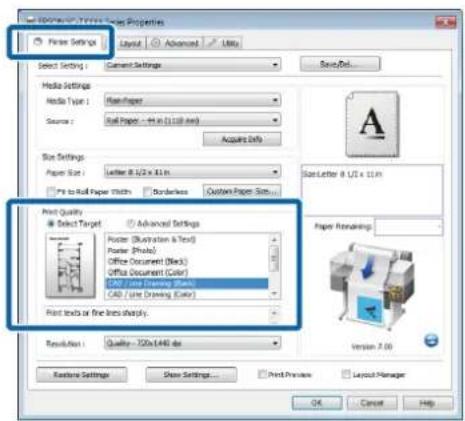Select Office Document (Color) target
The width and height of the screenshot is (465, 421).
tap(187, 272)
